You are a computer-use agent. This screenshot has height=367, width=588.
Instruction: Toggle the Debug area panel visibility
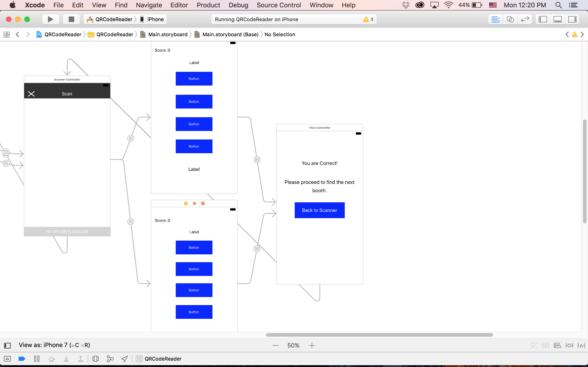[x=557, y=19]
